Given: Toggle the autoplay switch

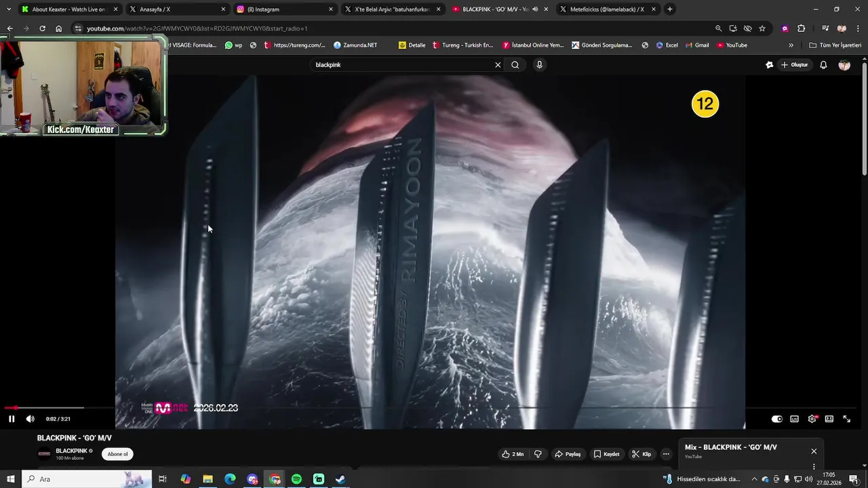Looking at the screenshot, I should click(x=777, y=419).
